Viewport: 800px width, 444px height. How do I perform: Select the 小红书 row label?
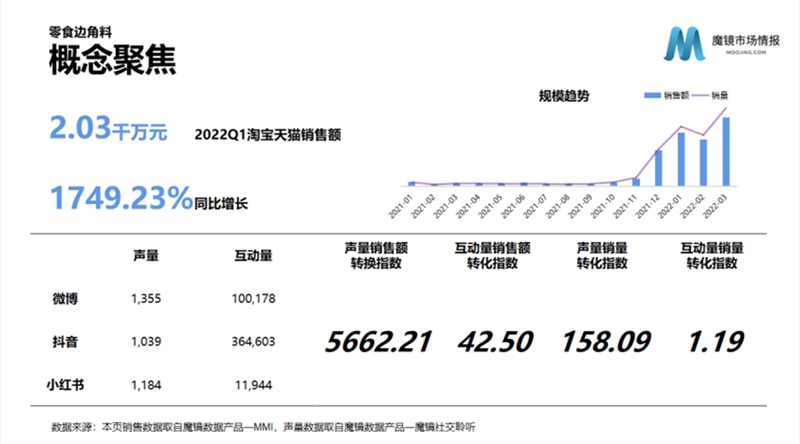(x=65, y=385)
